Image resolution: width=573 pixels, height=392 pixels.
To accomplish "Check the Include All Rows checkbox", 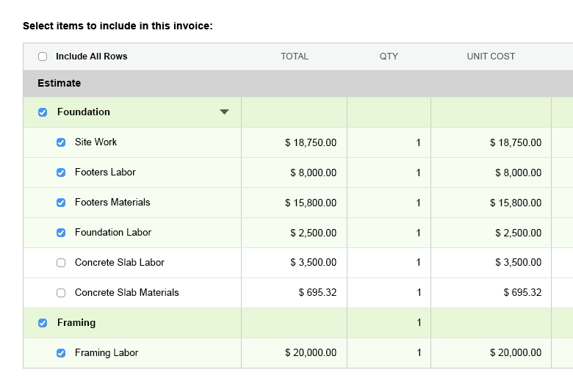I will point(43,57).
